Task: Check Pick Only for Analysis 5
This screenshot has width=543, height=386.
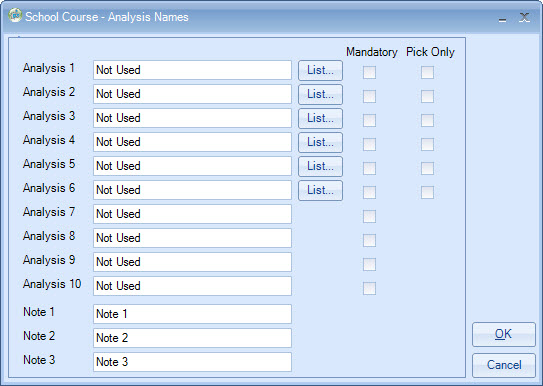Action: point(427,168)
